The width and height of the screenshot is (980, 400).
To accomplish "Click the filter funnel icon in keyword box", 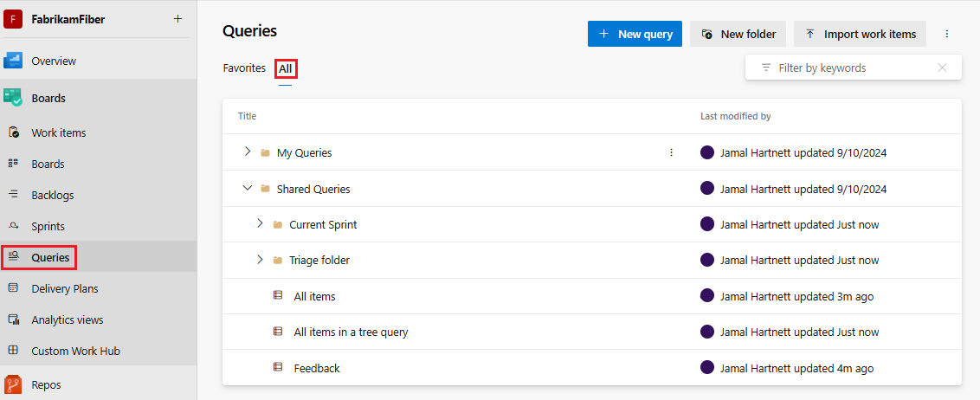I will click(x=765, y=68).
